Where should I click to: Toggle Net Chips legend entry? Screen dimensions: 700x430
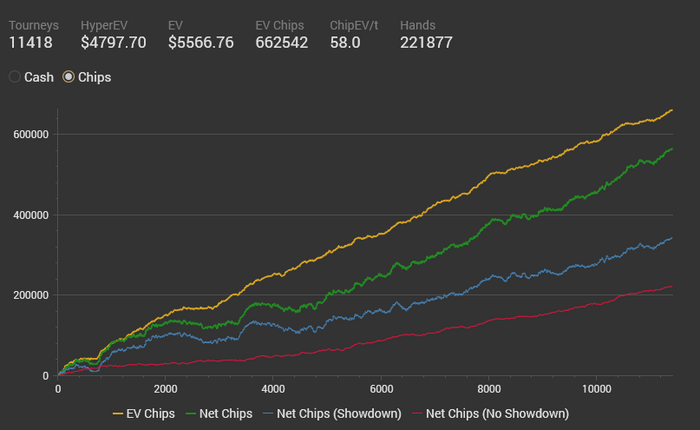coord(219,413)
